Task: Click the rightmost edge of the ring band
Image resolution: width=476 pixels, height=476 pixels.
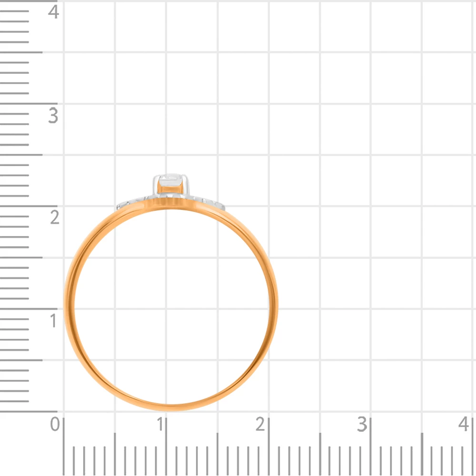Action: (x=274, y=305)
